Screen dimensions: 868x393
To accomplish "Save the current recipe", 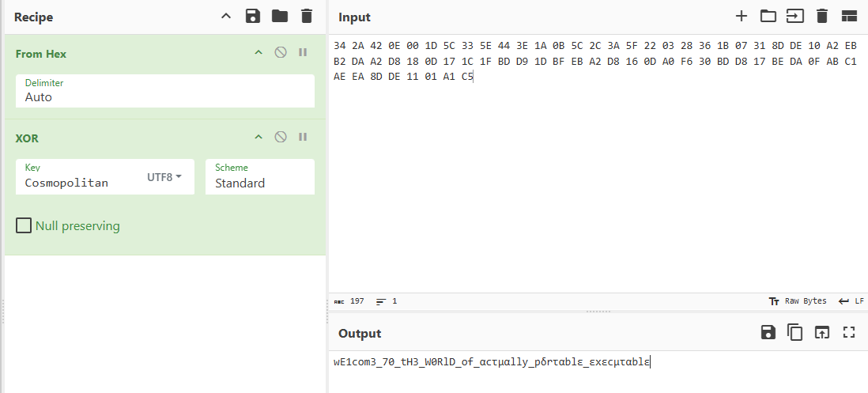I will pos(253,16).
